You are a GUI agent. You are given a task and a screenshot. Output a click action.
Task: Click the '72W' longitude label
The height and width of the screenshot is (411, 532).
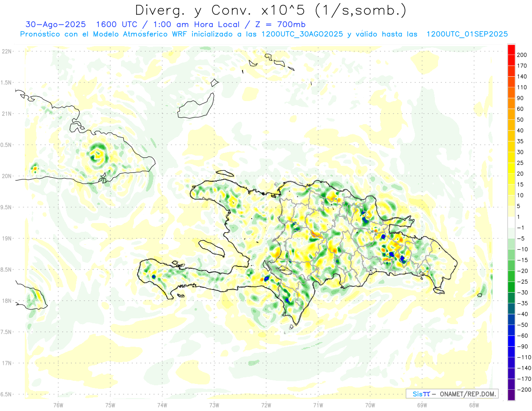[x=266, y=404]
